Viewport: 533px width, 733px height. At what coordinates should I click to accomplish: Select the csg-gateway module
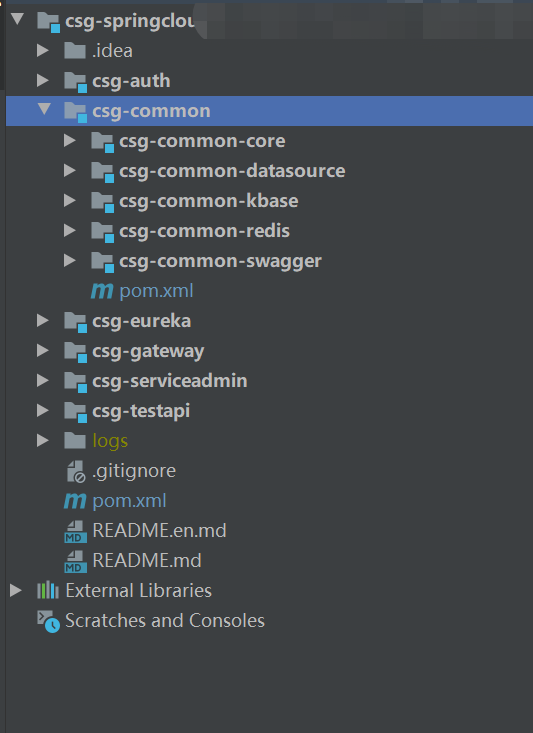click(148, 352)
